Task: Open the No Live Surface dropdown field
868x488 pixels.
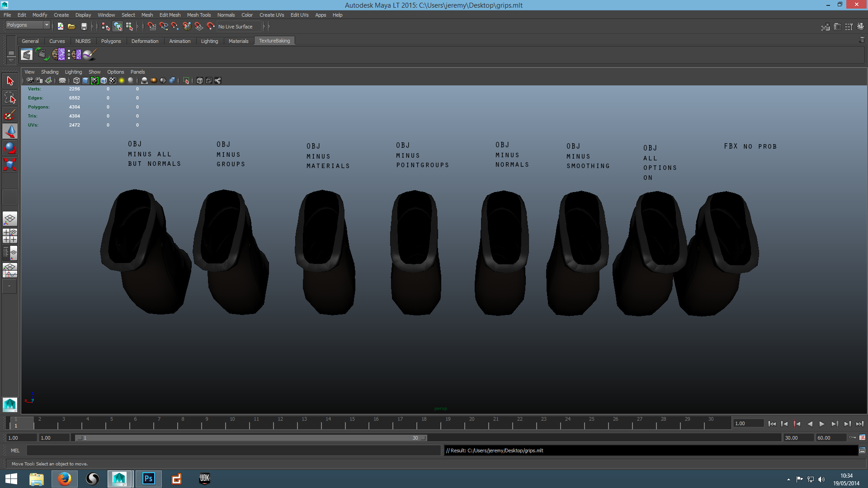Action: pos(237,26)
